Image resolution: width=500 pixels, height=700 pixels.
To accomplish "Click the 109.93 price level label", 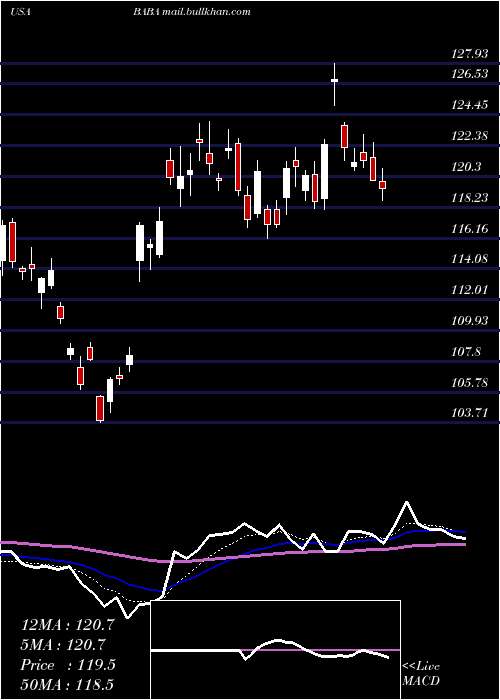I will (x=470, y=321).
